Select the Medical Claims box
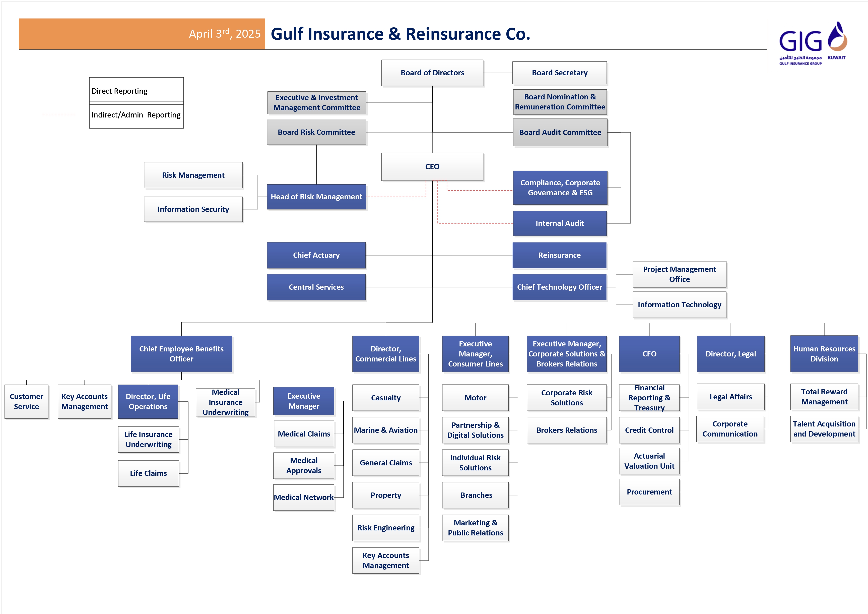Image resolution: width=868 pixels, height=614 pixels. pyautogui.click(x=304, y=434)
